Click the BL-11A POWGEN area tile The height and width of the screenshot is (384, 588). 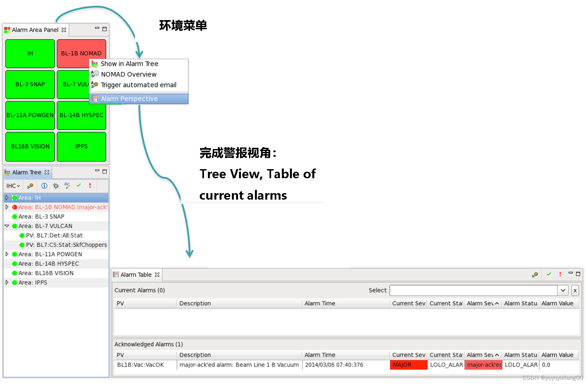click(x=30, y=115)
